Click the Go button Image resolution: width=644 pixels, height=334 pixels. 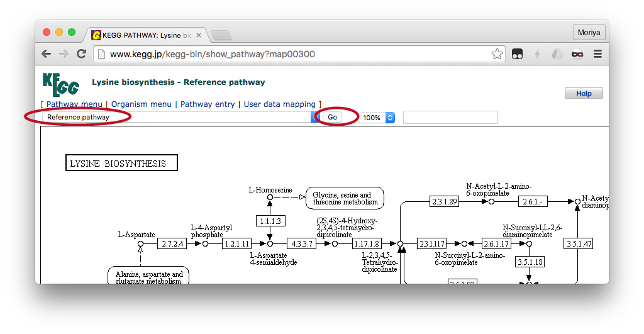click(332, 117)
